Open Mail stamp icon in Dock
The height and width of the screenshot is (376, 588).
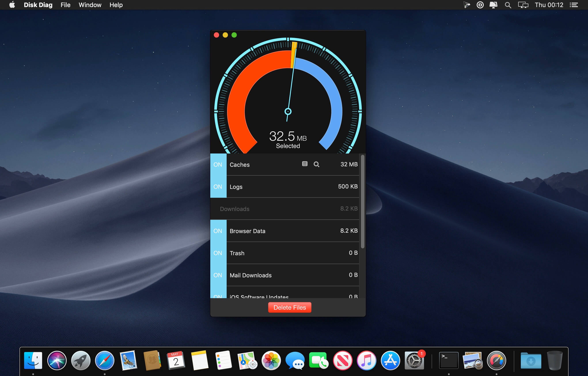tap(128, 360)
